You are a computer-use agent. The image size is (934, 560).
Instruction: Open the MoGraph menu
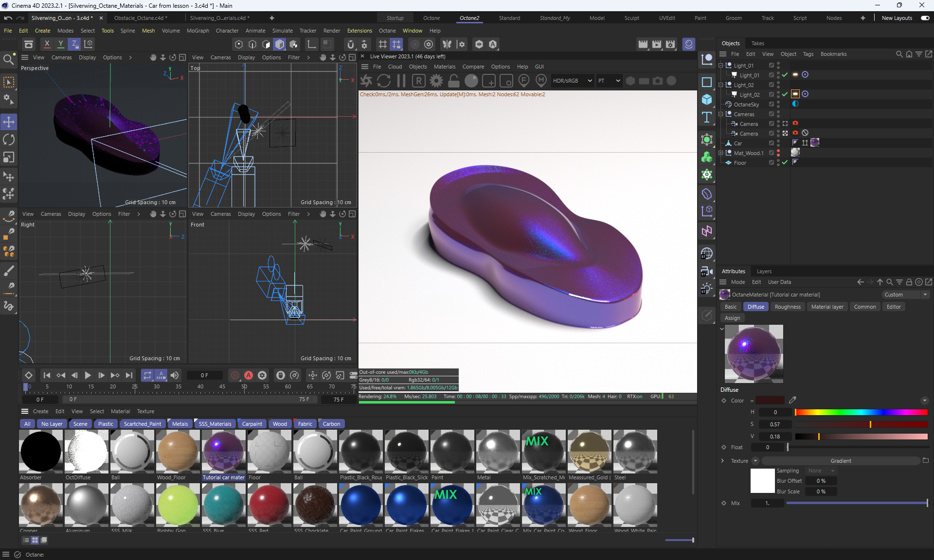(x=198, y=31)
